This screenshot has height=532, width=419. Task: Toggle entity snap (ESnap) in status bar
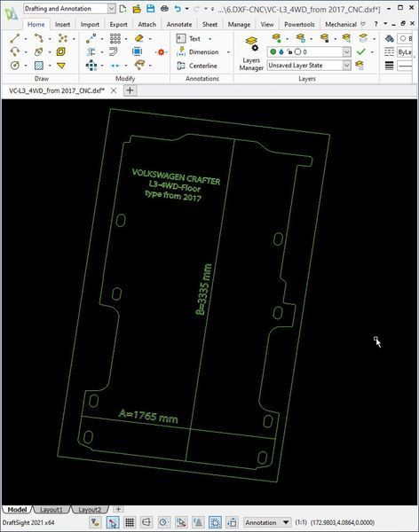click(x=181, y=522)
